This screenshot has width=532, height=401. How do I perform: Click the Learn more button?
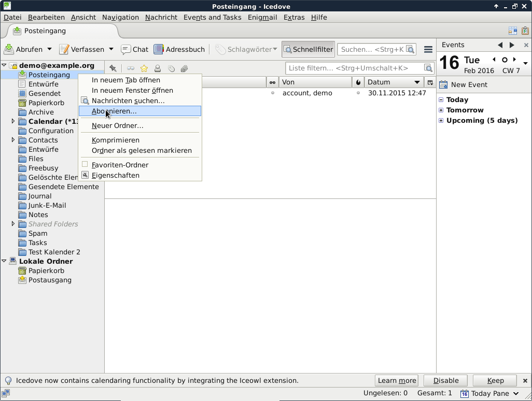(397, 381)
